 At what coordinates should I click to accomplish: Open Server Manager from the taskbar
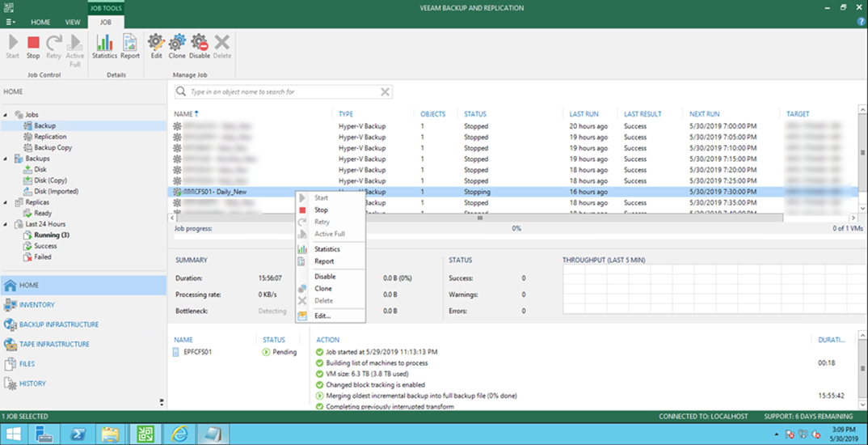pyautogui.click(x=43, y=434)
